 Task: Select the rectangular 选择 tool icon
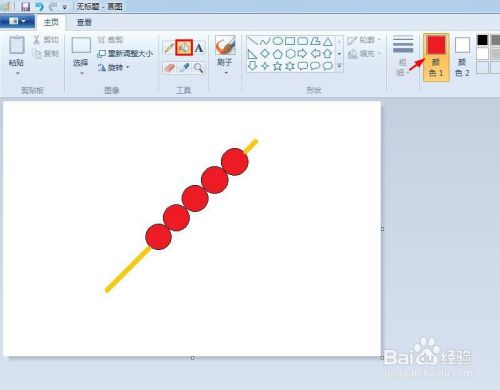[x=81, y=45]
